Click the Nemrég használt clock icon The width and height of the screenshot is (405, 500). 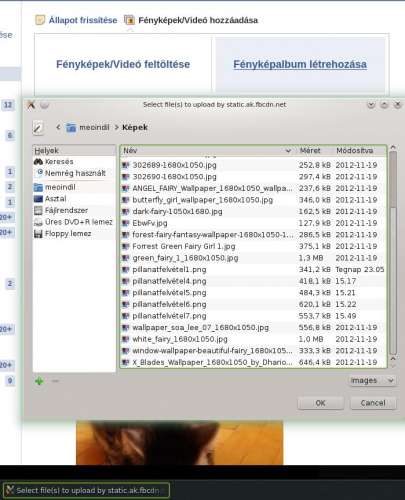[40, 172]
